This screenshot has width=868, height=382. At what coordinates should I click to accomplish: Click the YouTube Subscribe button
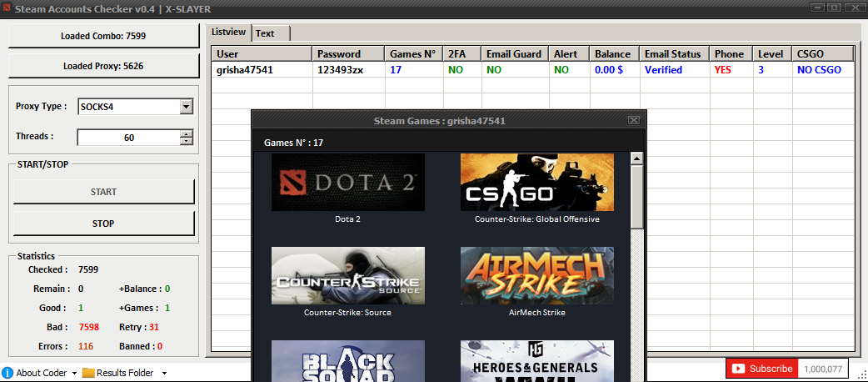pos(762,369)
